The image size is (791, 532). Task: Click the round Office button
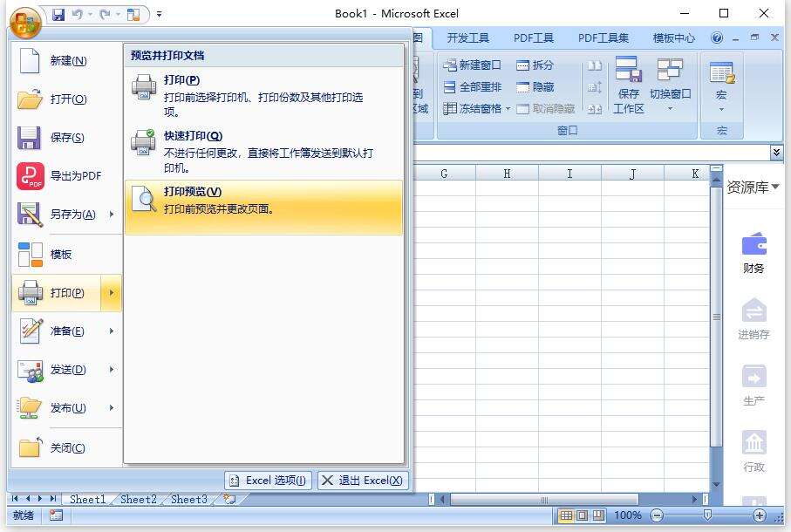point(24,24)
